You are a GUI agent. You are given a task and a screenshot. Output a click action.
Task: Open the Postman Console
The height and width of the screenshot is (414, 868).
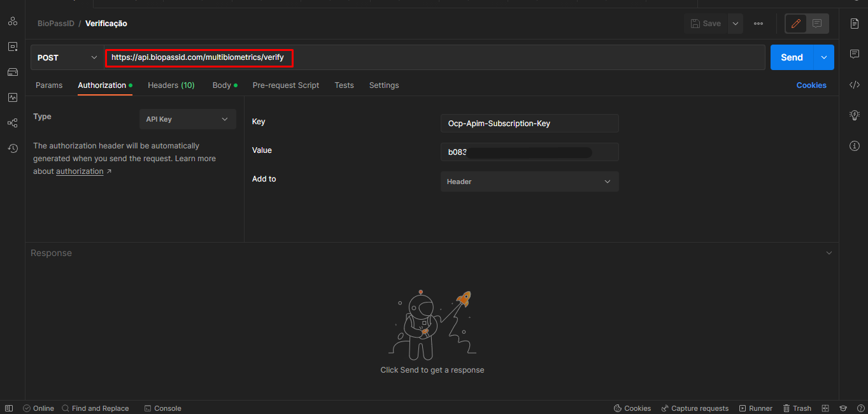pyautogui.click(x=162, y=408)
